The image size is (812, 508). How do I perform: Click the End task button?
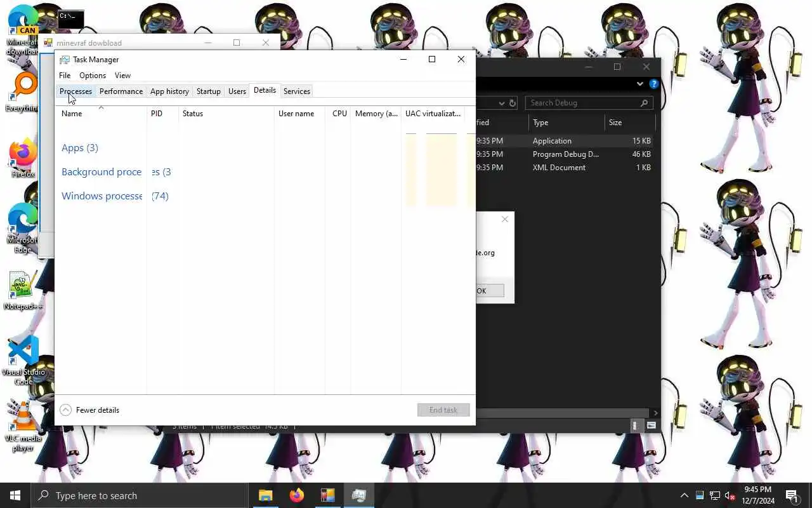(x=443, y=410)
